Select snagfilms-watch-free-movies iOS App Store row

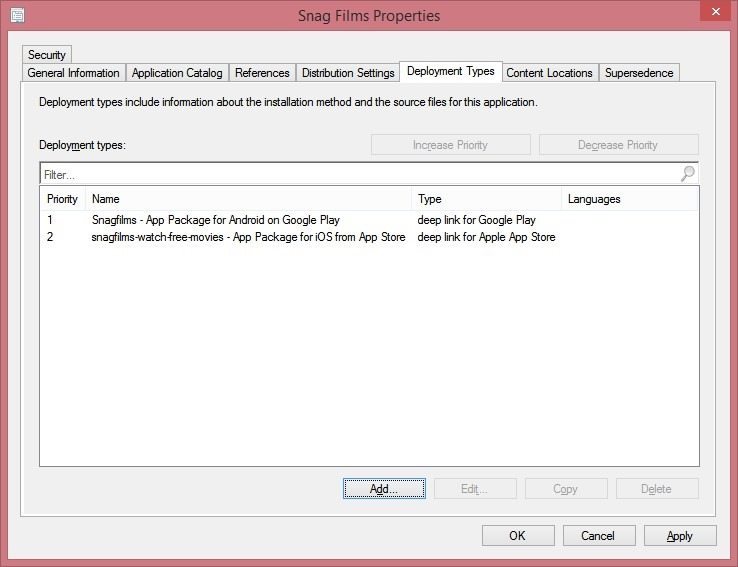click(369, 237)
